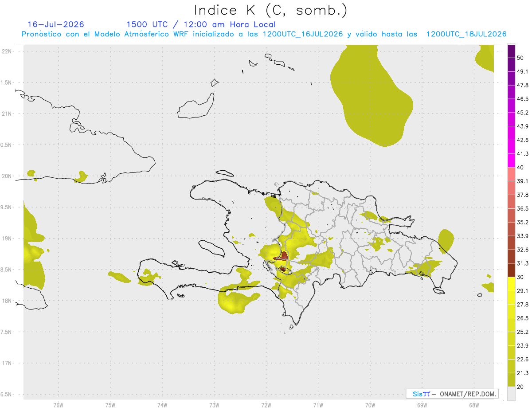Click the colorbar value '46.5'
The height and width of the screenshot is (411, 532).
[x=523, y=99]
